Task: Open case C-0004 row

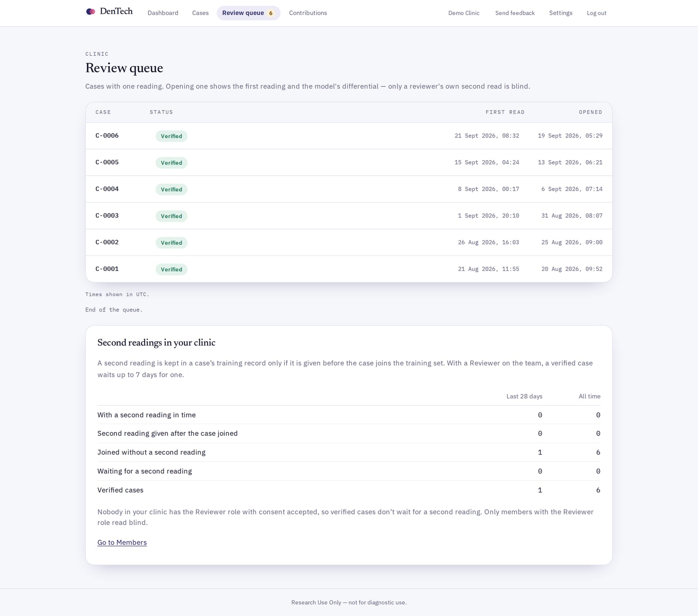Action: click(x=349, y=189)
